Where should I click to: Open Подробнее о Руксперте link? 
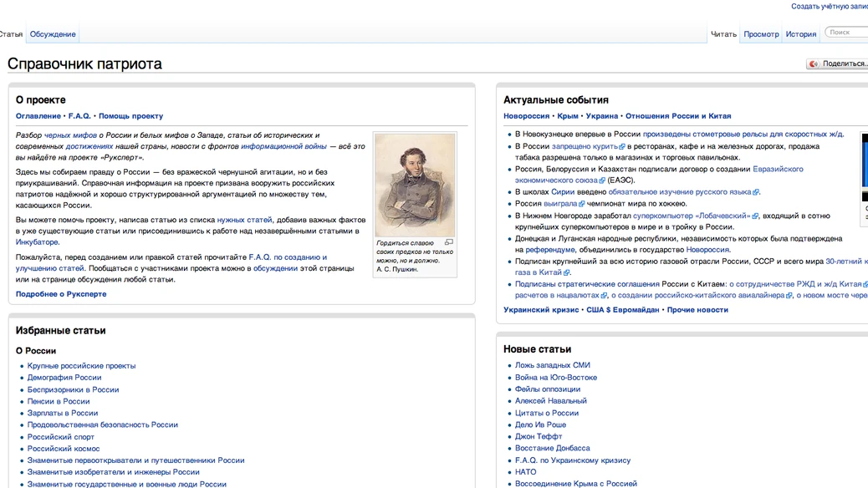coord(61,294)
